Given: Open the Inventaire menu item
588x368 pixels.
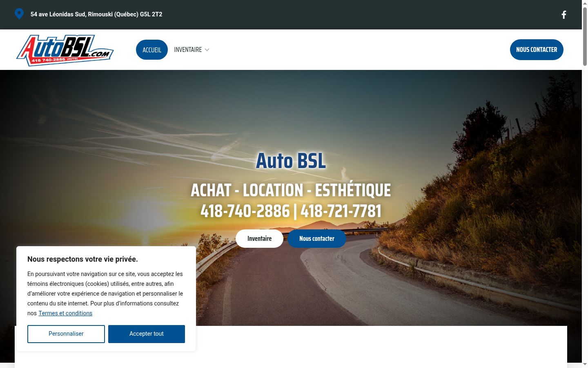Looking at the screenshot, I should click(x=188, y=50).
